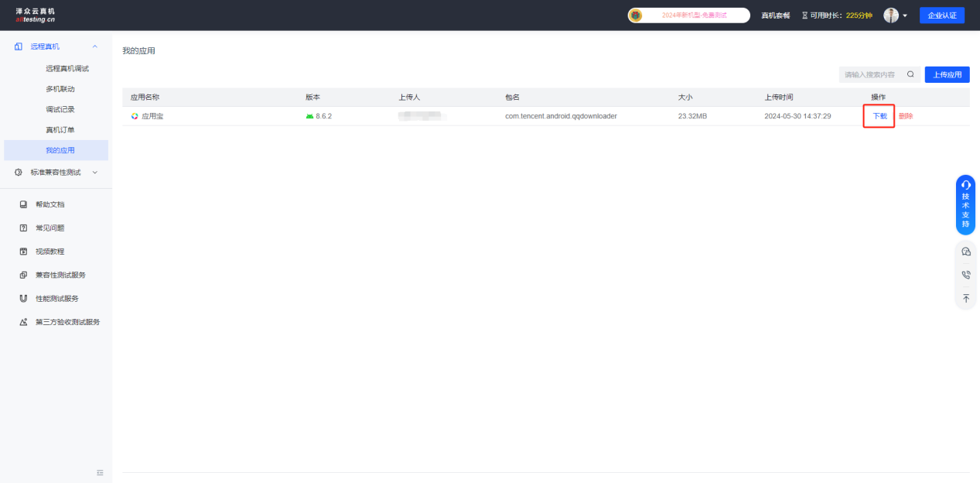
Task: Click the 企业认证 button
Action: [x=941, y=15]
